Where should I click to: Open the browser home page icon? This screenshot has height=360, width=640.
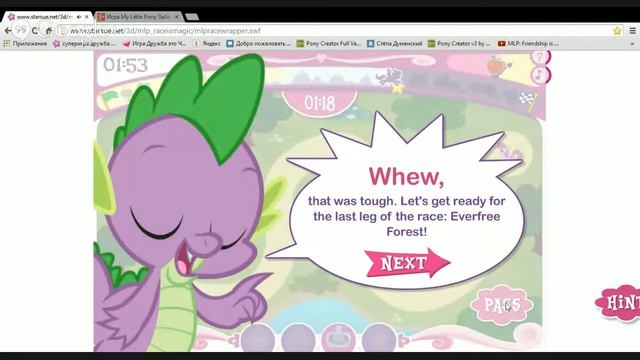pos(49,31)
